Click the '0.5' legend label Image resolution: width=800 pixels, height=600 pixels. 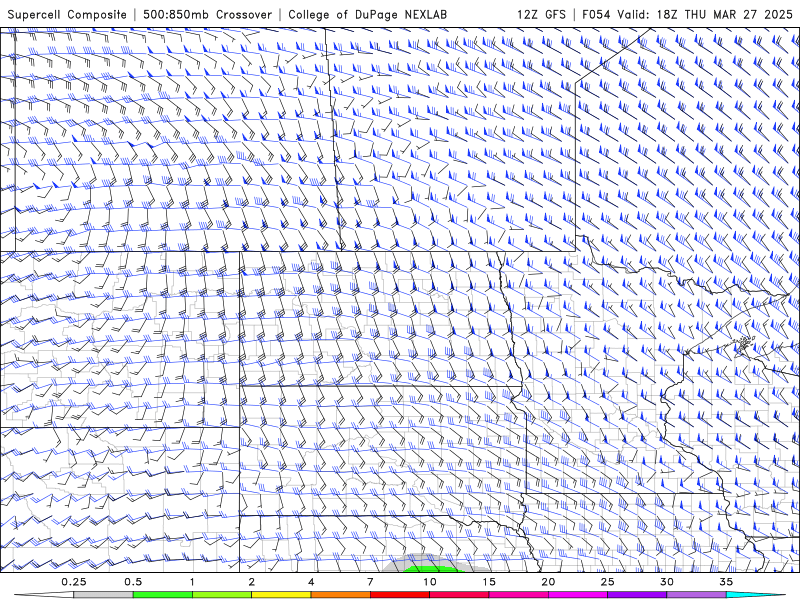133,582
